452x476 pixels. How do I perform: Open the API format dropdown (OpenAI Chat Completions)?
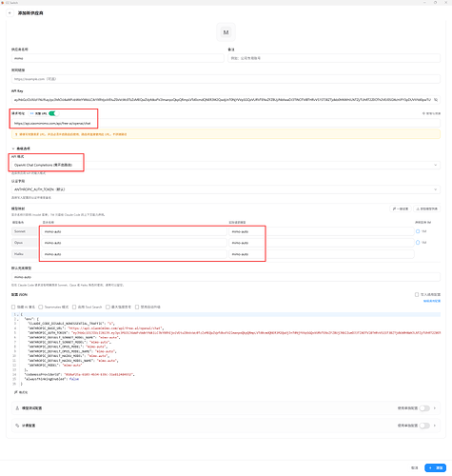(x=226, y=165)
